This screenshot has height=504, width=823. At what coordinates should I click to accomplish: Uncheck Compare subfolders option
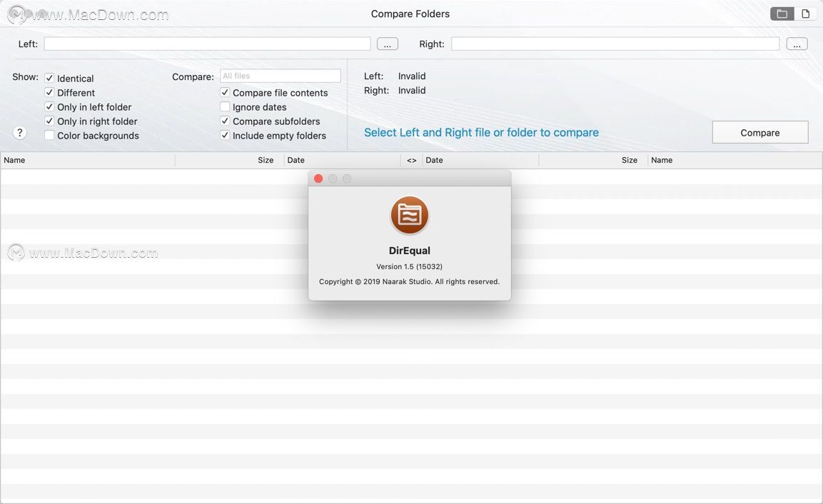point(225,121)
